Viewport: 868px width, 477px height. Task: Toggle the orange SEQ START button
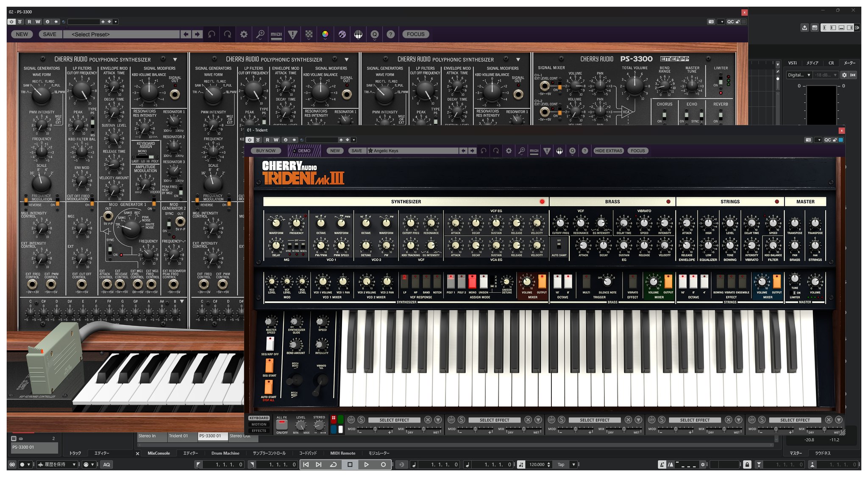tap(269, 365)
